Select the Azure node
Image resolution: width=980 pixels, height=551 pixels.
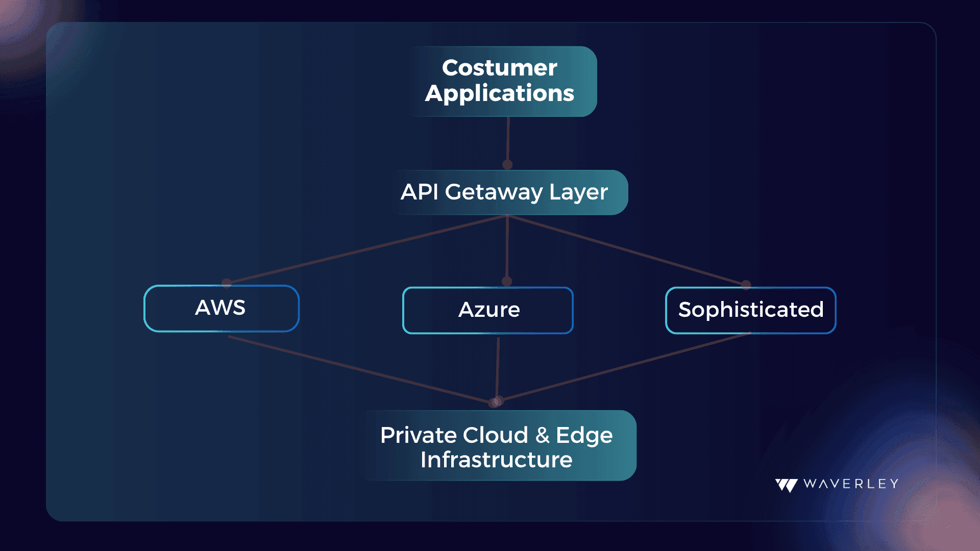488,310
